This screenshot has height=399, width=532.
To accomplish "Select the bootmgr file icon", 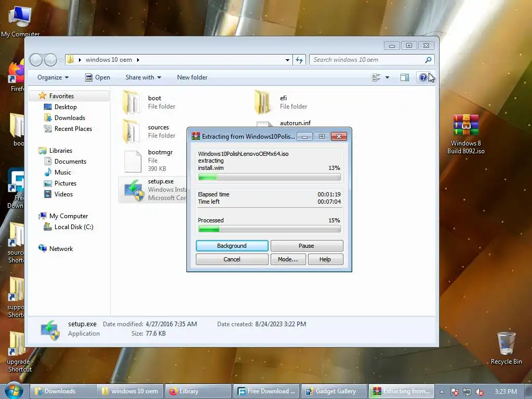I will point(132,161).
